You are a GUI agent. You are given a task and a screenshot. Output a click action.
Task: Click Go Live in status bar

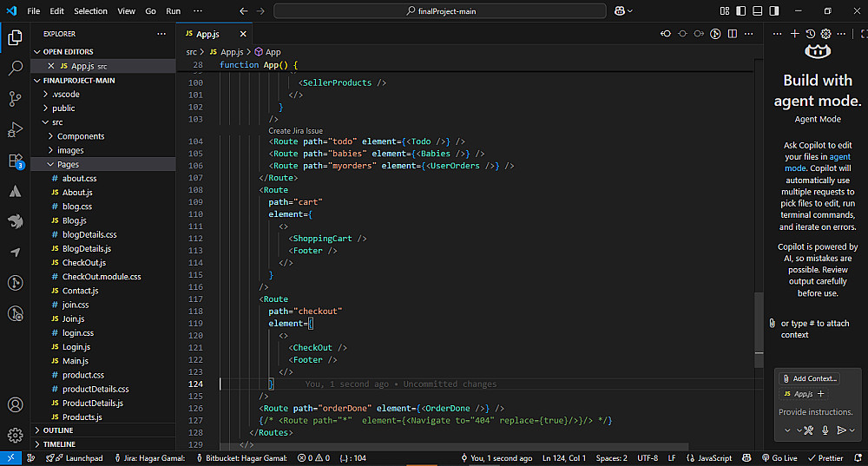779,458
